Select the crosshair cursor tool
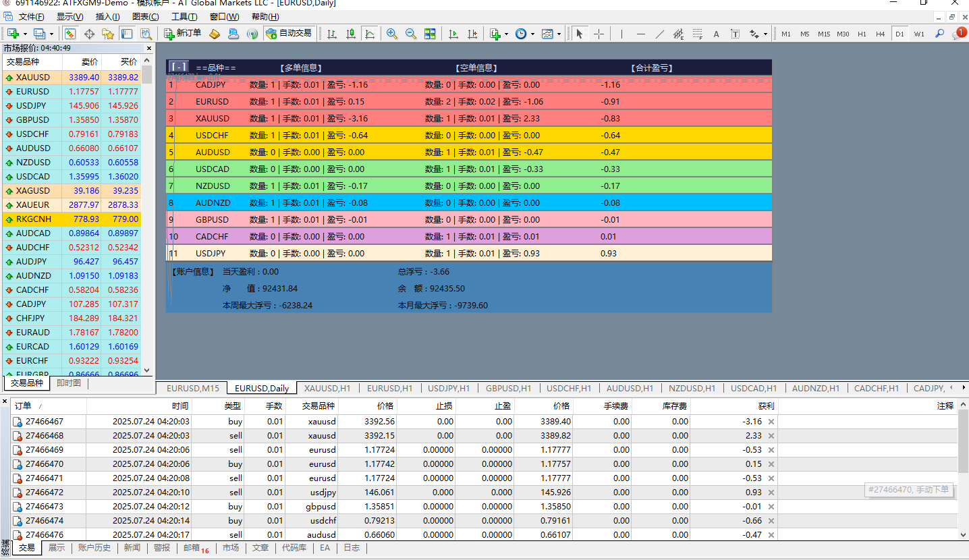The width and height of the screenshot is (969, 560). (599, 34)
